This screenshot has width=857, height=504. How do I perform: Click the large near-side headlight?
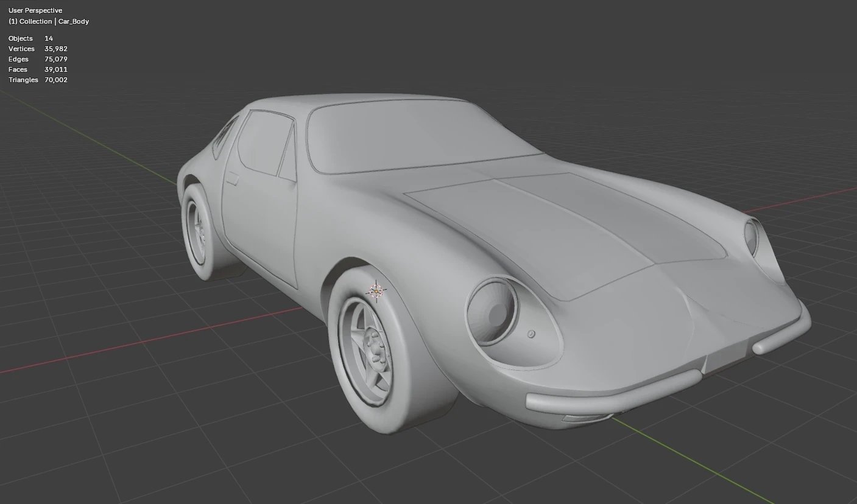click(x=493, y=311)
